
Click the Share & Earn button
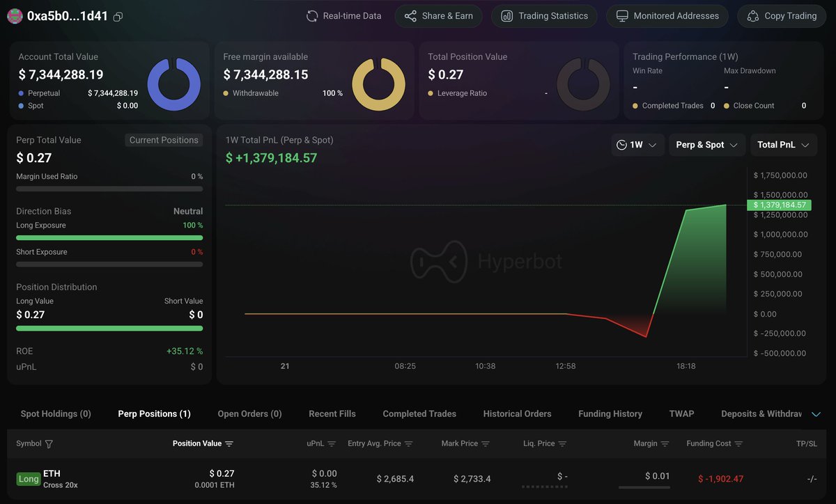438,16
